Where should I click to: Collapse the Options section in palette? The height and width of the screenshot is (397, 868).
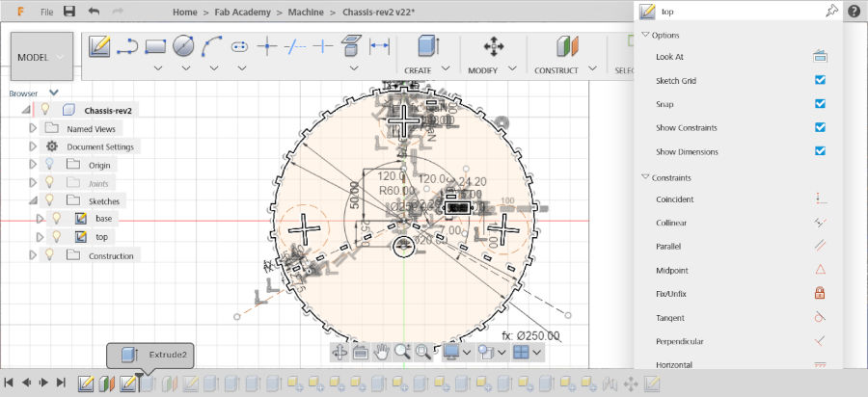click(x=645, y=35)
